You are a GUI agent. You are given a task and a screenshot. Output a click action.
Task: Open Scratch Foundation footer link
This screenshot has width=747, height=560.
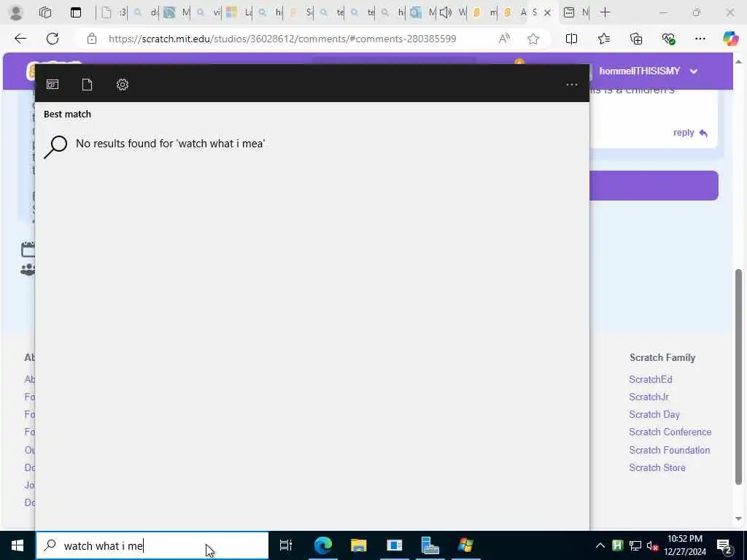click(669, 450)
